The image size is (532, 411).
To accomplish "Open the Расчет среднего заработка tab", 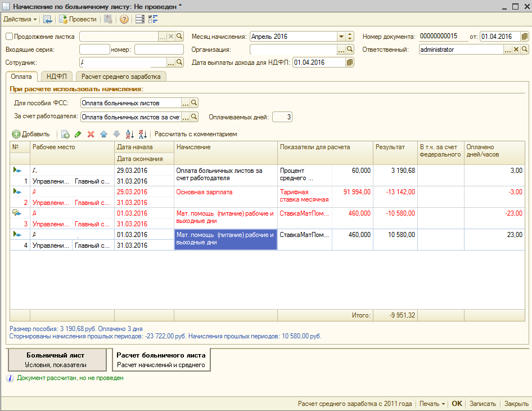I will tap(121, 77).
